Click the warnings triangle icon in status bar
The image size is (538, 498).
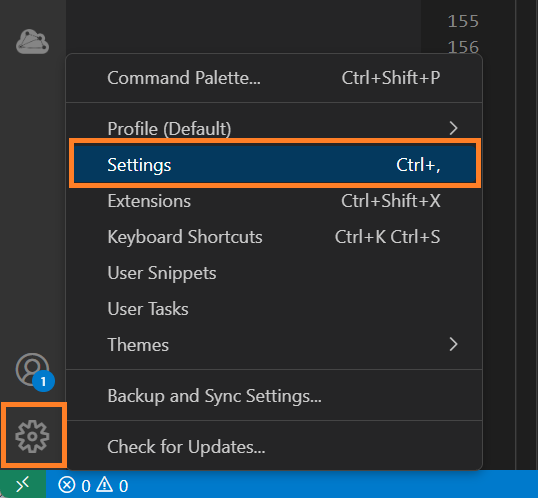104,485
